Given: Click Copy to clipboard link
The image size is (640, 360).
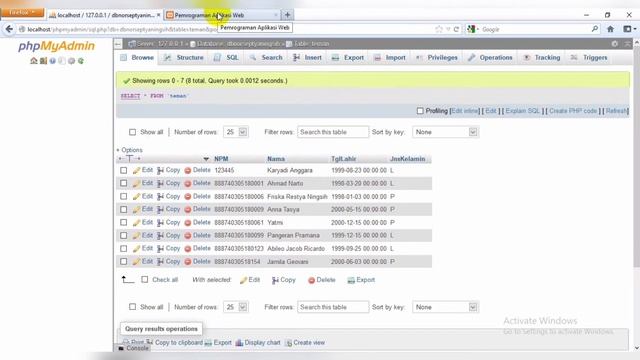Looking at the screenshot, I should pos(179,343).
